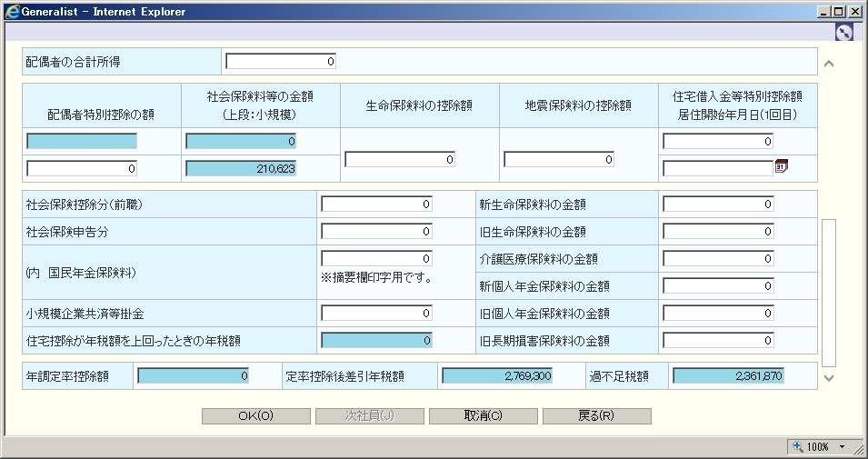Click the 取消(C) button
The height and width of the screenshot is (459, 868).
[484, 415]
